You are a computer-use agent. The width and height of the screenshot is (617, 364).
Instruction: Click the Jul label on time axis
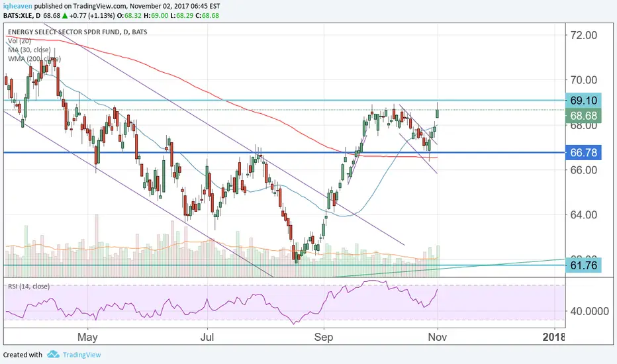pos(207,338)
